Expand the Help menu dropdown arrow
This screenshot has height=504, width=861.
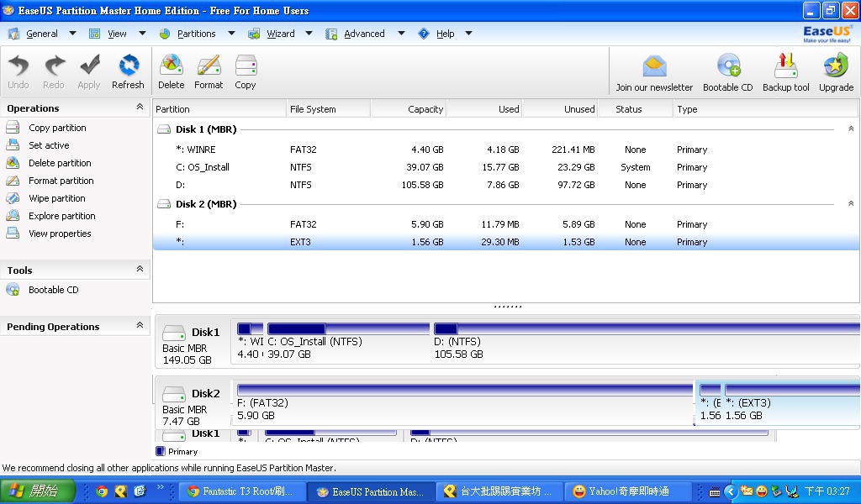(x=468, y=34)
